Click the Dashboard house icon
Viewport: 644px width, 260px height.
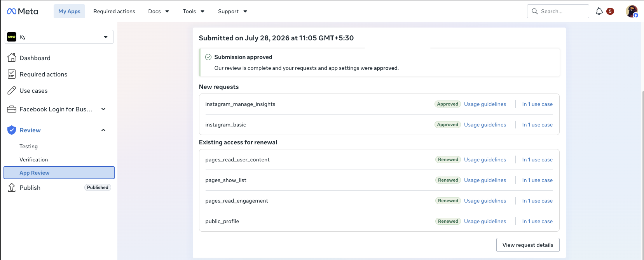(x=12, y=58)
